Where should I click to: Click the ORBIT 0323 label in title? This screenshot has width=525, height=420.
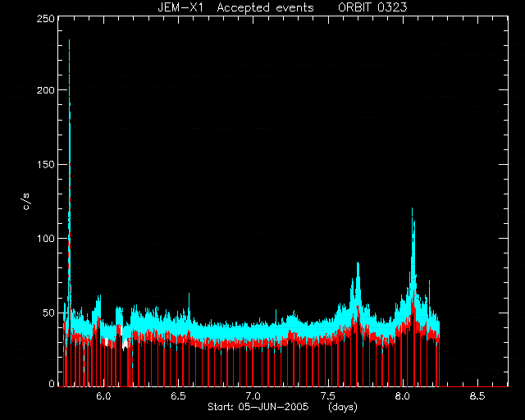[372, 7]
